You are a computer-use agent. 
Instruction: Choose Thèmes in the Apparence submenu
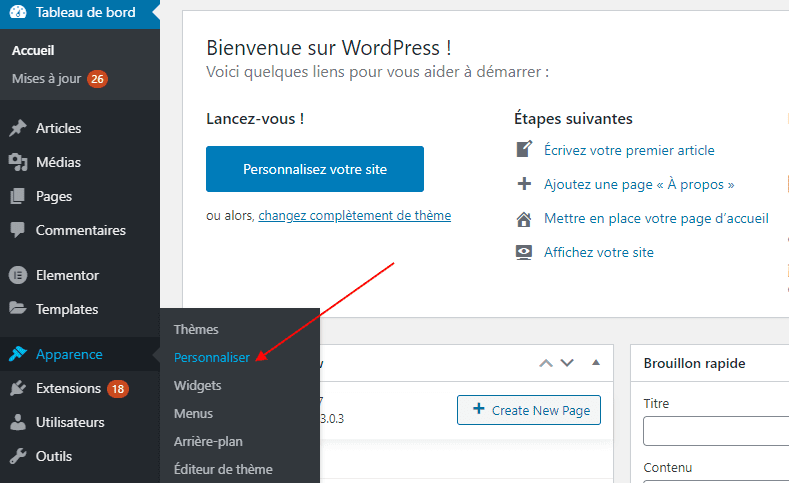click(196, 330)
